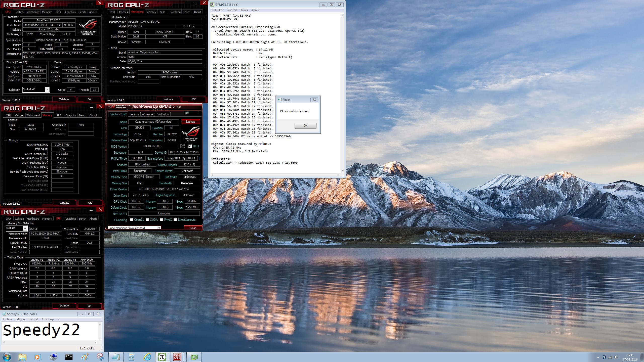Click the Notepad vertical scrollbar up arrow

(100, 325)
